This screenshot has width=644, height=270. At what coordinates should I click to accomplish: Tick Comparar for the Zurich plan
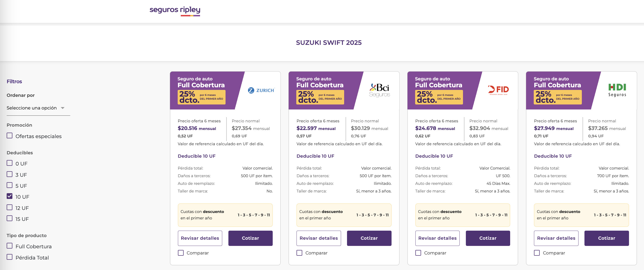(x=181, y=253)
